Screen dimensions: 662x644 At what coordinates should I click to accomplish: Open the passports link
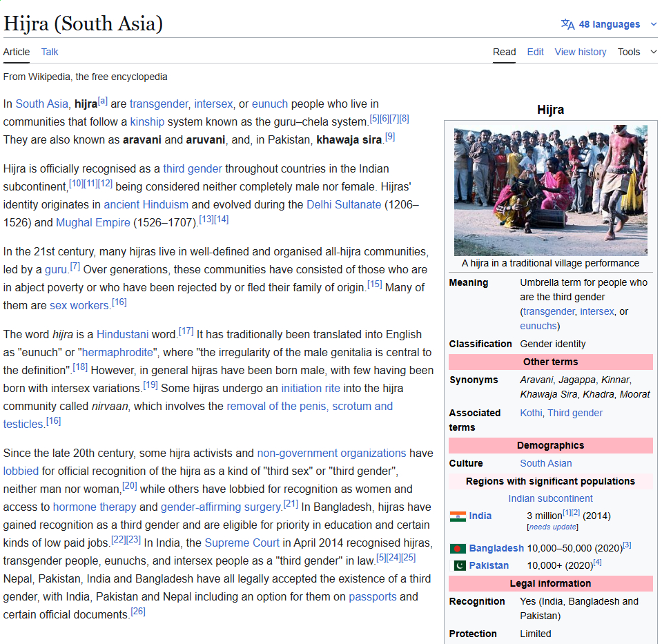[x=372, y=597]
